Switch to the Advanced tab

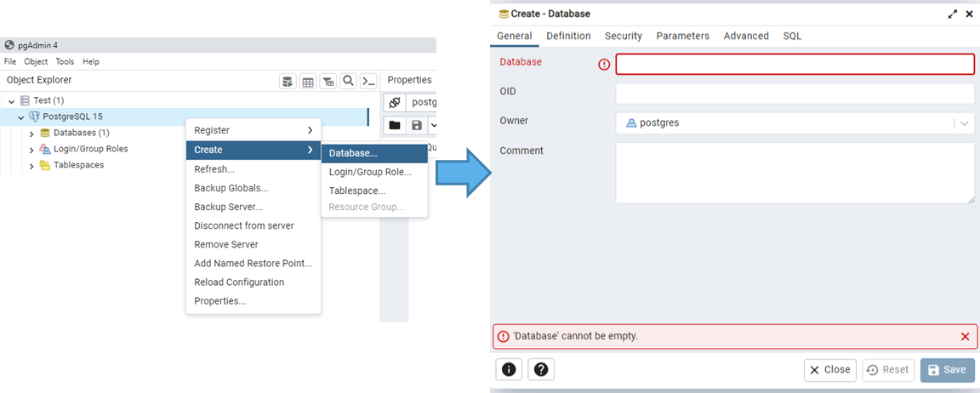point(746,37)
